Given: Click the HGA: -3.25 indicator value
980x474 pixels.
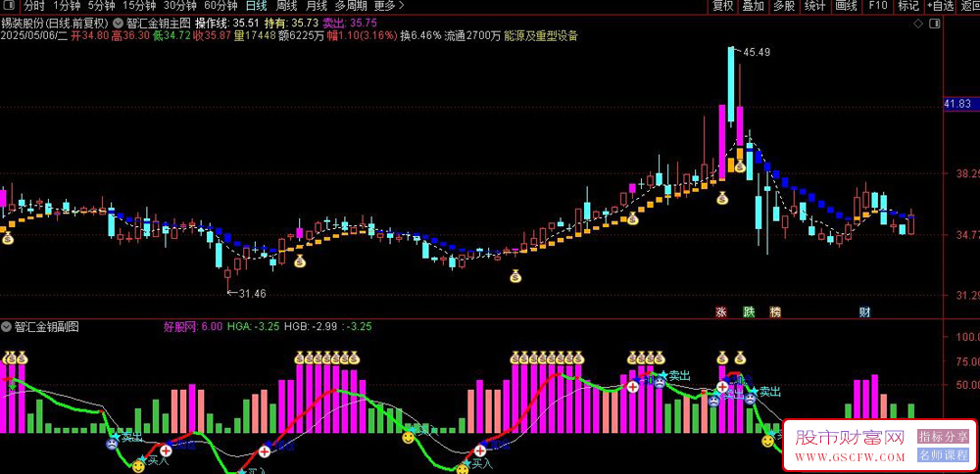Looking at the screenshot, I should tap(253, 326).
